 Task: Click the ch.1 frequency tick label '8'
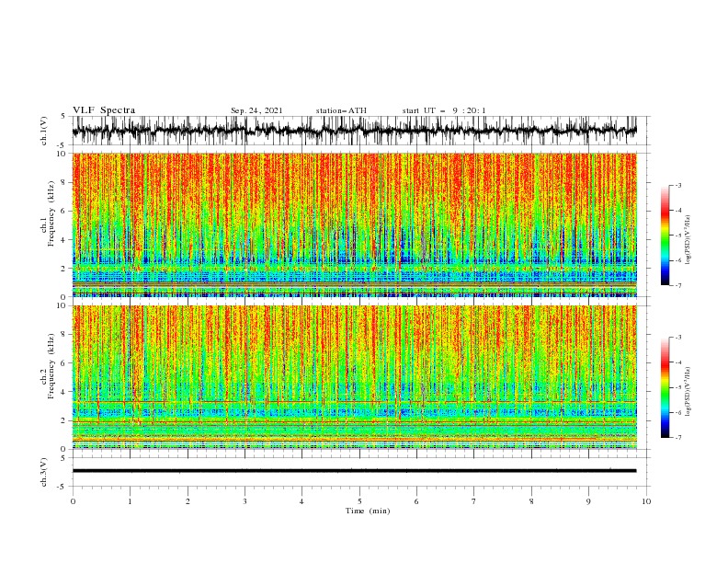point(64,182)
